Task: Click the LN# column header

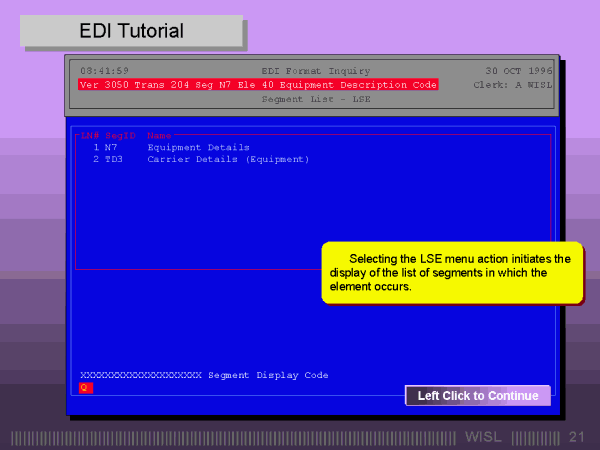Action: coord(90,134)
